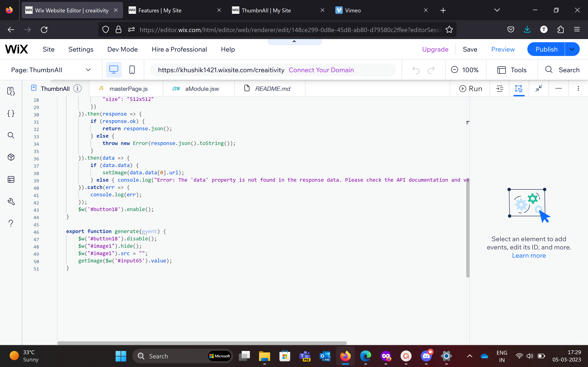The height and width of the screenshot is (367, 588).
Task: Open the Databases table icon
Action: (x=11, y=179)
